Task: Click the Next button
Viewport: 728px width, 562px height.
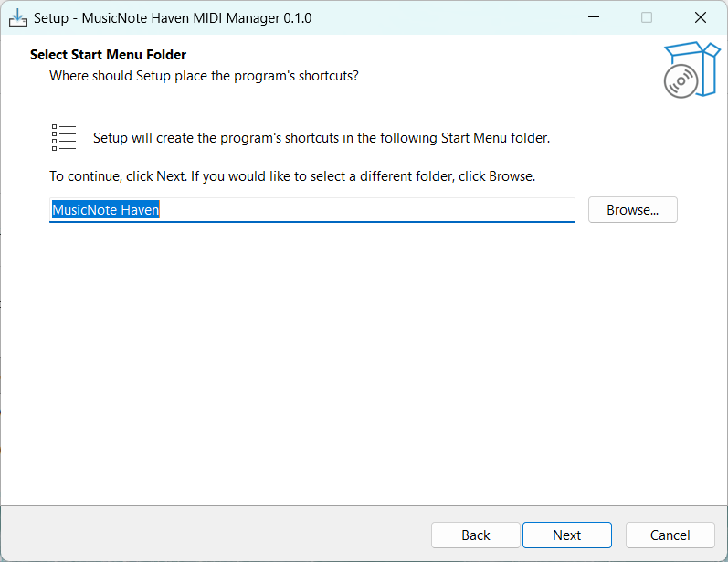Action: click(567, 535)
